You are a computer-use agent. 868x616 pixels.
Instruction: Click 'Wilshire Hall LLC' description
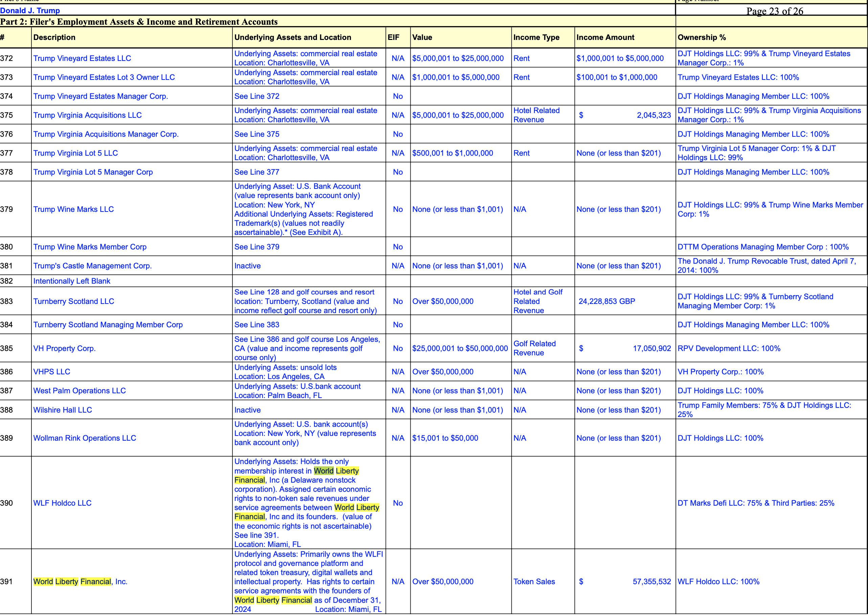(63, 410)
